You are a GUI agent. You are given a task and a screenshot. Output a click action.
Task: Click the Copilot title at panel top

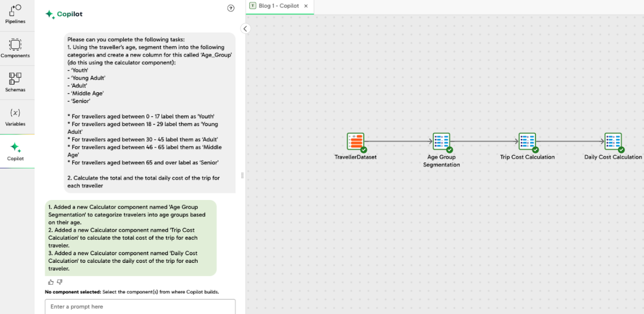[x=69, y=14]
